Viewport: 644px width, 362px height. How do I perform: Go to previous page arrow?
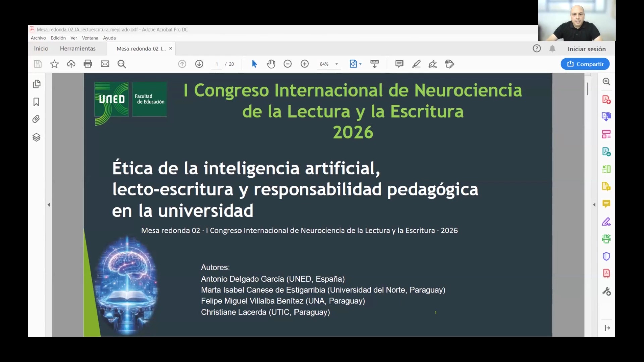[x=182, y=64]
